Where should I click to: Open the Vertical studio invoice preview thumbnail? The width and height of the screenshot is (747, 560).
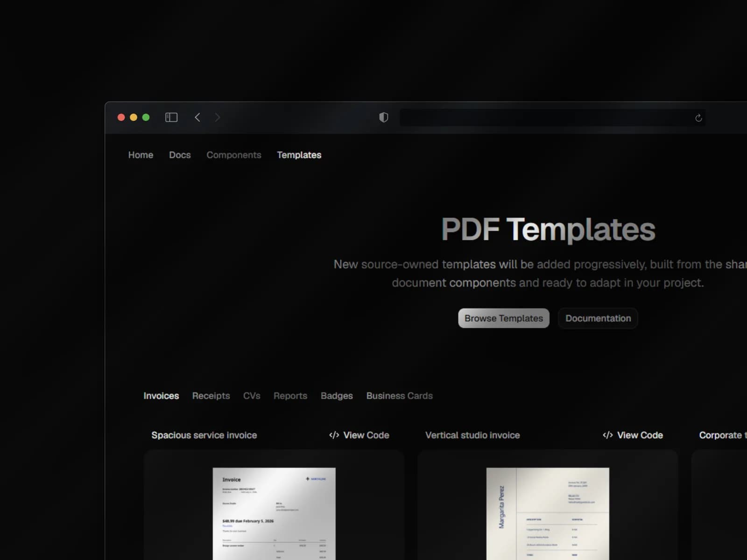coord(548,513)
